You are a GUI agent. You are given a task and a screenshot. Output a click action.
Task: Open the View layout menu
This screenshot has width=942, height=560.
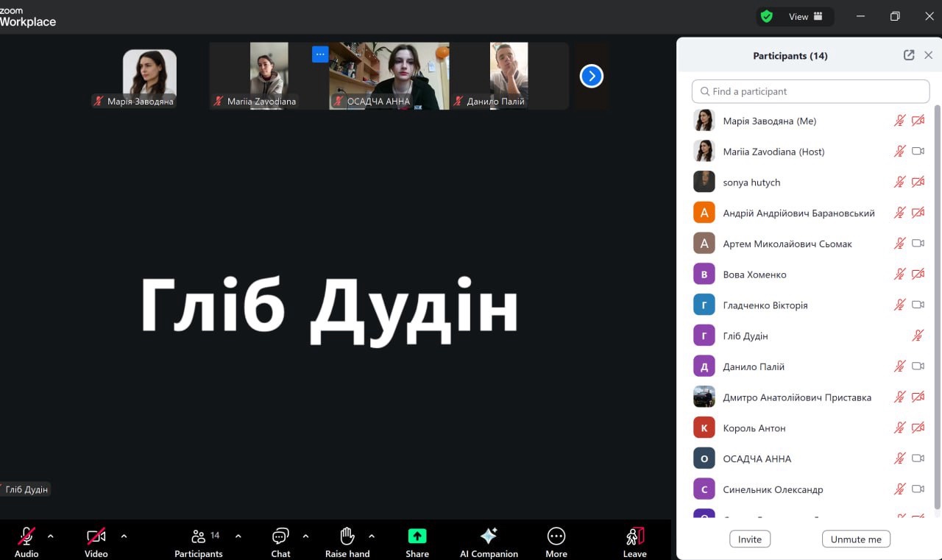[x=806, y=16]
